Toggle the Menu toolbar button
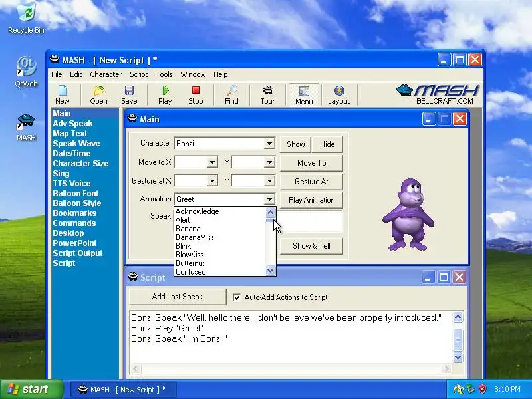This screenshot has width=532, height=399. [304, 95]
